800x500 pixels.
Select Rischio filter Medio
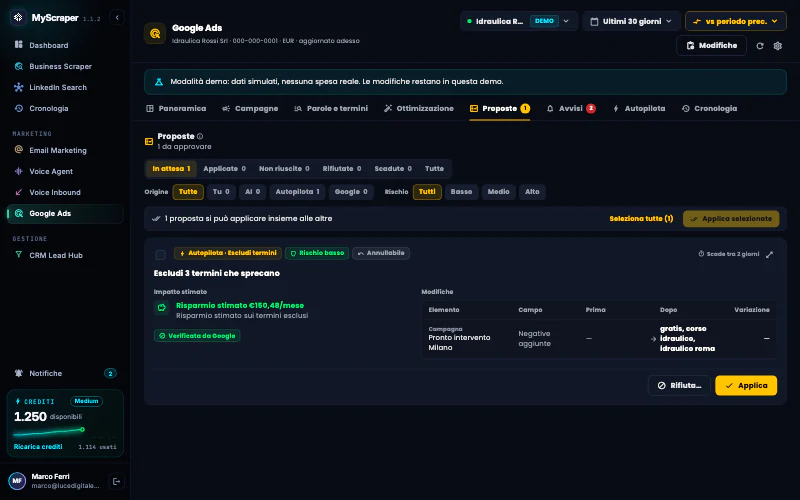[498, 192]
